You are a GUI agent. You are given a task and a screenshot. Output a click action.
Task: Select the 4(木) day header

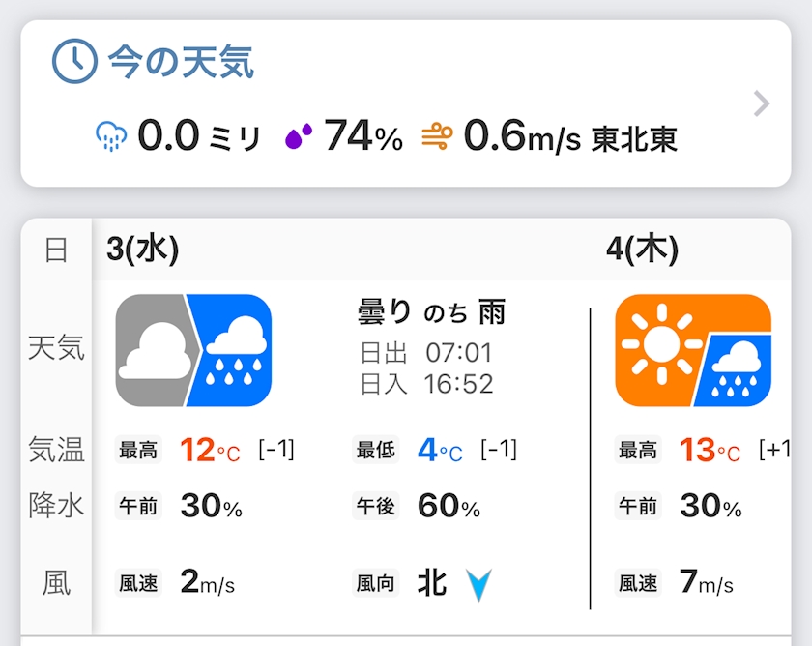pos(642,250)
